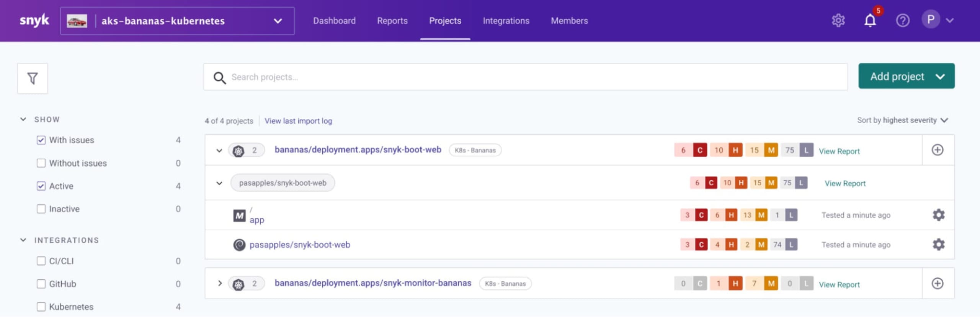Open the Add project dropdown
The height and width of the screenshot is (317, 980).
click(906, 76)
